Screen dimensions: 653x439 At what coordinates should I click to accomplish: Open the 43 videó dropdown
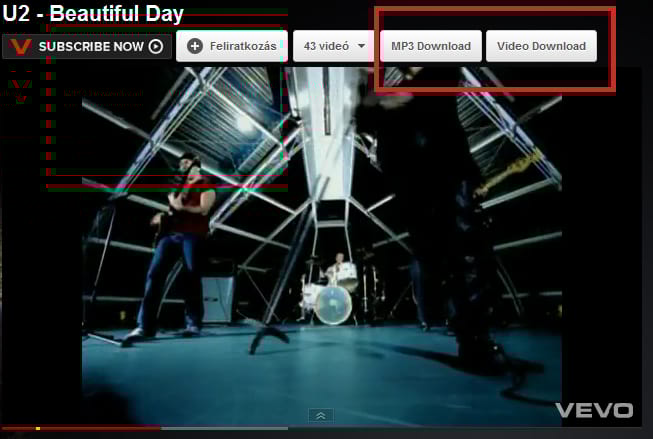[334, 46]
